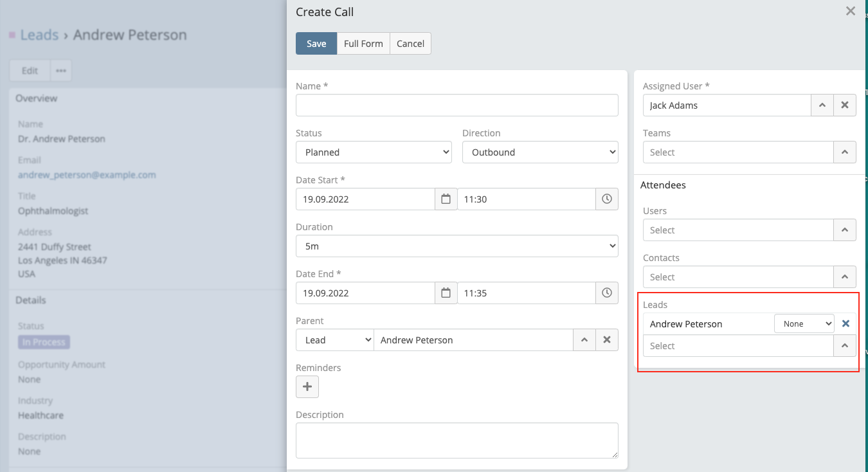Cancel the call creation
The width and height of the screenshot is (868, 472).
410,44
